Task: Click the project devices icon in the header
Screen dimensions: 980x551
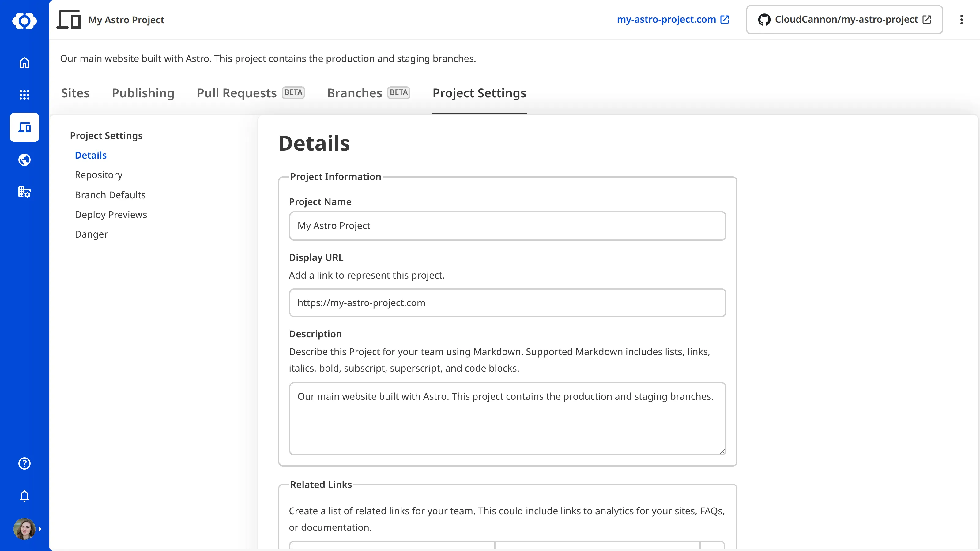Action: click(69, 20)
